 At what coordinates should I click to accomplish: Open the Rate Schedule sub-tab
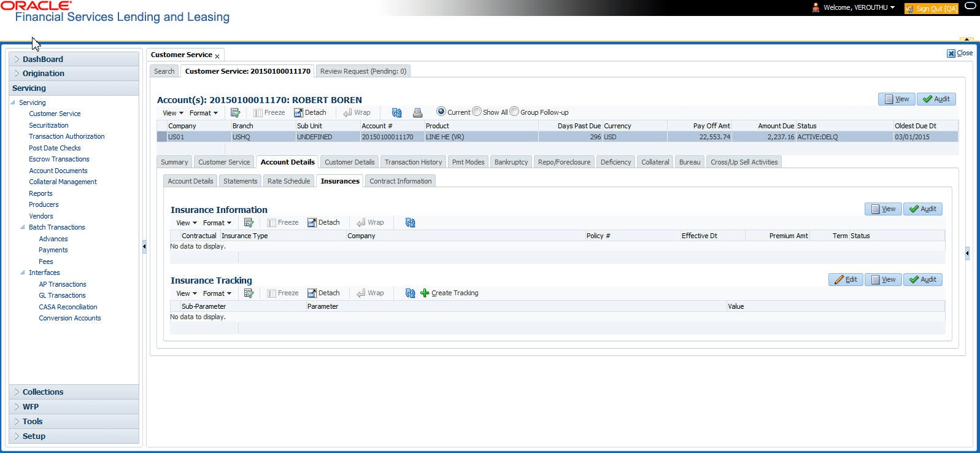coord(288,181)
